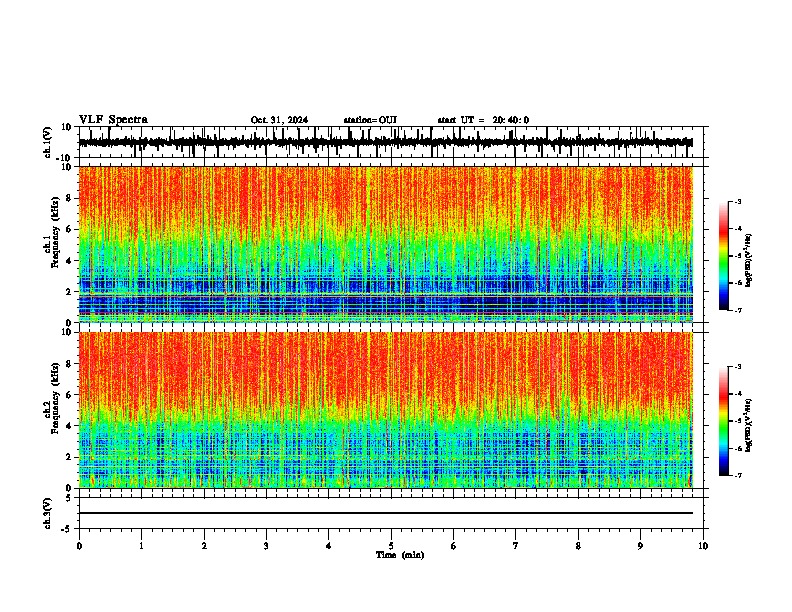Click the "-7" label on ch.2 color scale
This screenshot has height=612, width=792.
pyautogui.click(x=738, y=475)
